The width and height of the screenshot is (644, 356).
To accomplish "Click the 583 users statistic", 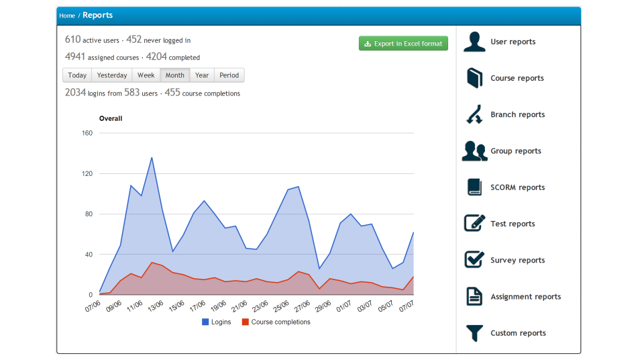I will pyautogui.click(x=141, y=93).
